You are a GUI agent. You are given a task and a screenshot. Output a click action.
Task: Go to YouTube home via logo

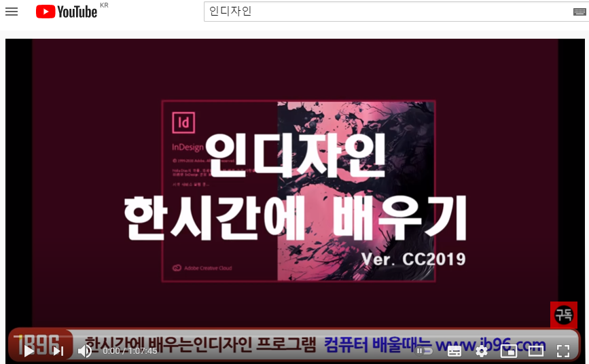click(67, 12)
